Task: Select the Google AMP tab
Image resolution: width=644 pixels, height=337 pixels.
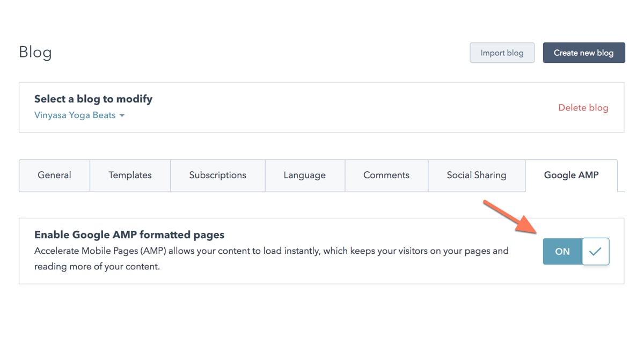Action: coord(571,175)
